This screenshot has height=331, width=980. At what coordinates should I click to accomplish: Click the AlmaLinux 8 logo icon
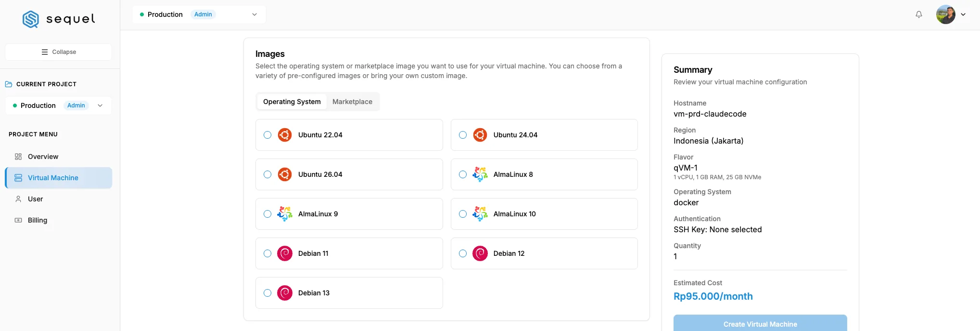(480, 174)
